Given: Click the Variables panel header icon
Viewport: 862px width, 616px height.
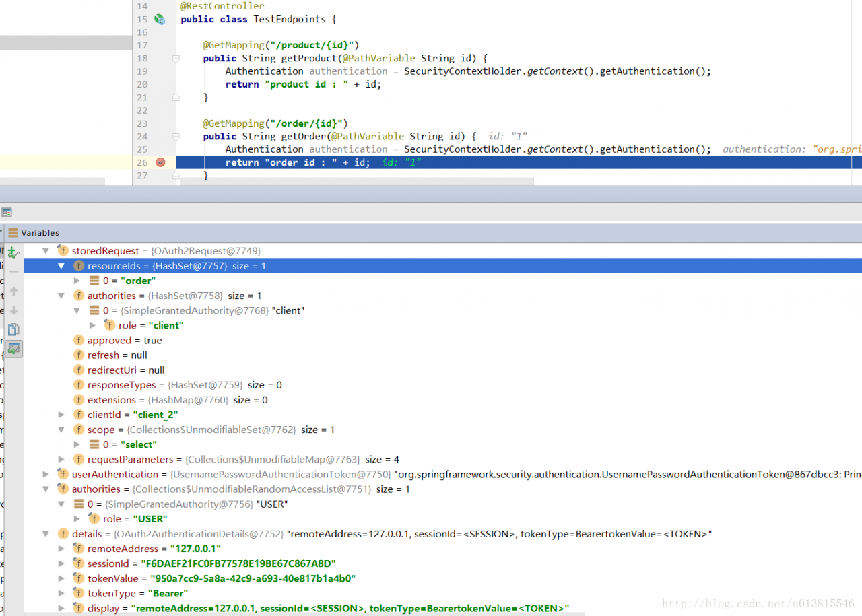Looking at the screenshot, I should (13, 233).
